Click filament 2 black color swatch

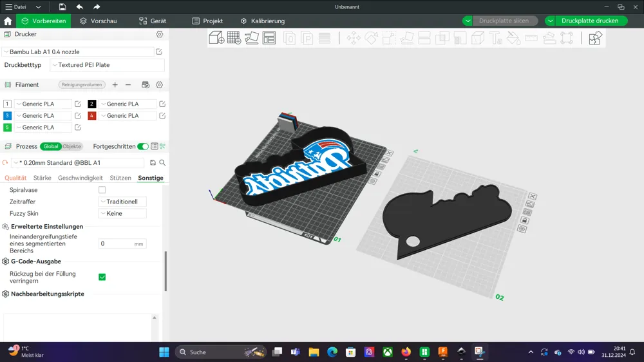(91, 104)
